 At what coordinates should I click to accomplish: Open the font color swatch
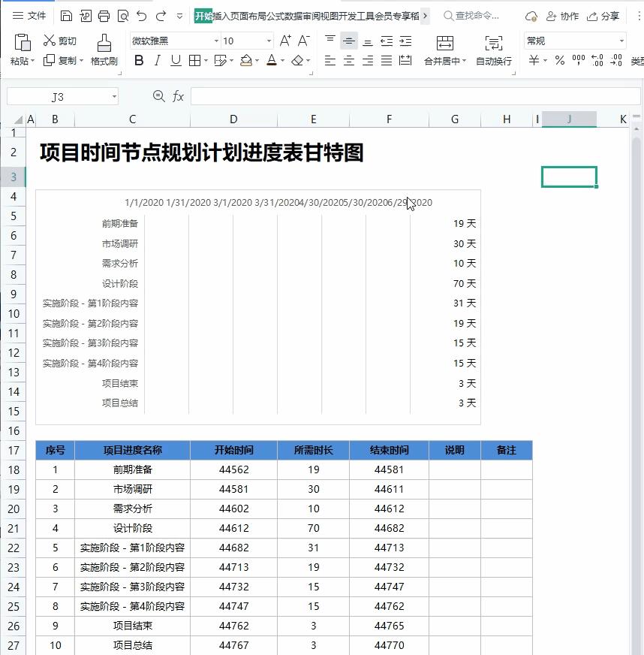[x=272, y=59]
